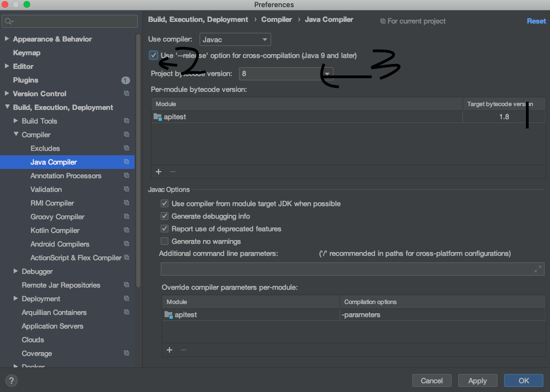Click the project-level icon beside Kotlin Compiler
Viewport: 550px width, 392px height.
click(x=127, y=230)
